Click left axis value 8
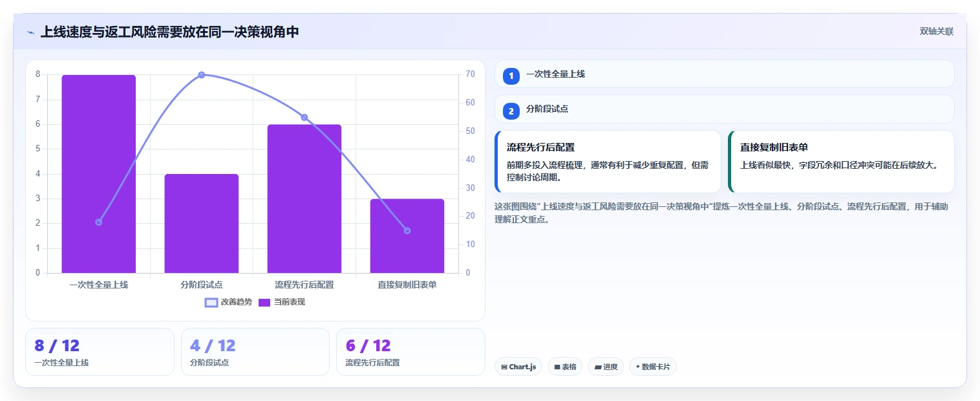This screenshot has height=401, width=980. (37, 74)
